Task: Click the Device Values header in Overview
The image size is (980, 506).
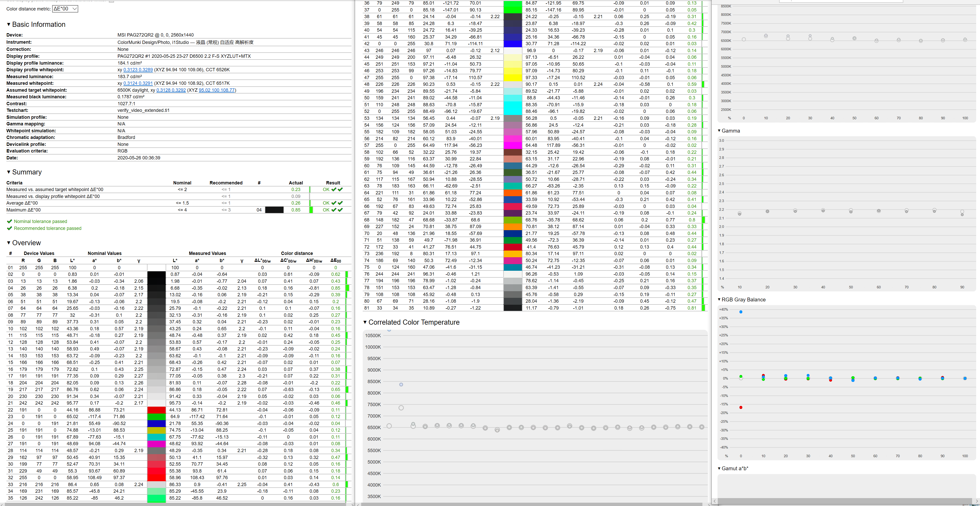Action: [39, 254]
